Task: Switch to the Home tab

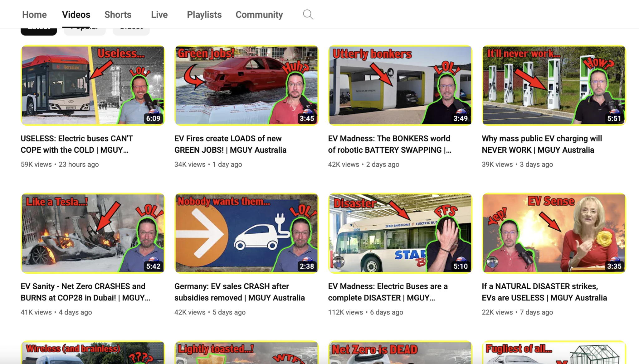Action: pos(34,14)
